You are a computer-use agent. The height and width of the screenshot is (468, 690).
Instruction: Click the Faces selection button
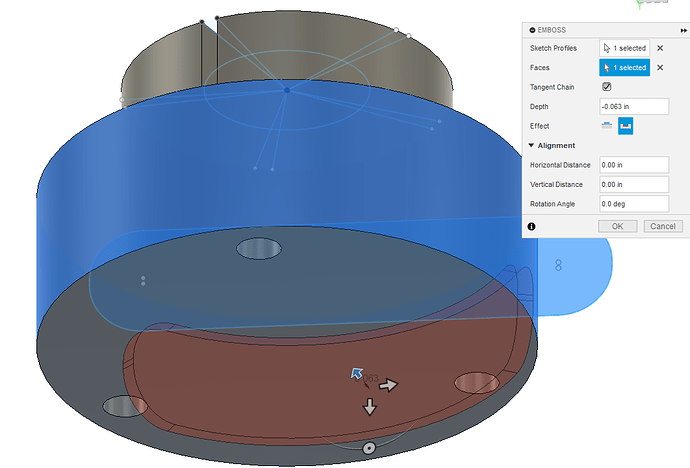coord(624,67)
